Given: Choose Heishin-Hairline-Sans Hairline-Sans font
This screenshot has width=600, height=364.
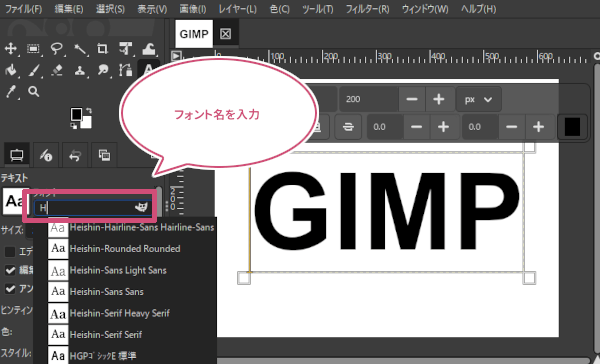Looking at the screenshot, I should [x=131, y=228].
